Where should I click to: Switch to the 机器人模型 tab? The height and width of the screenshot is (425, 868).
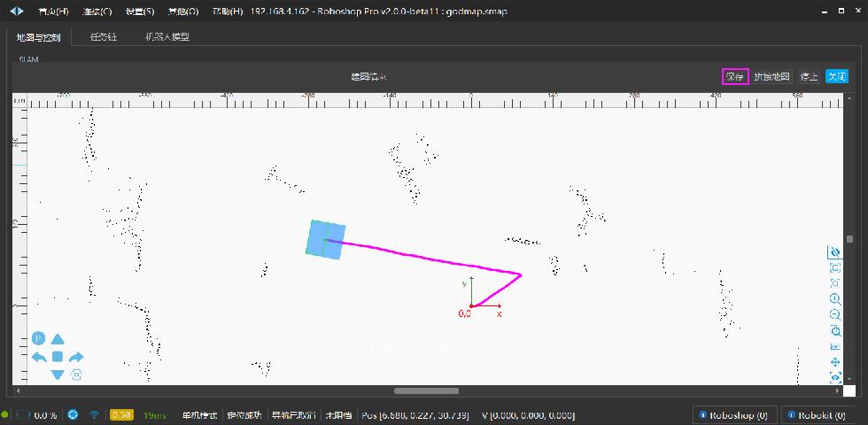(x=167, y=37)
